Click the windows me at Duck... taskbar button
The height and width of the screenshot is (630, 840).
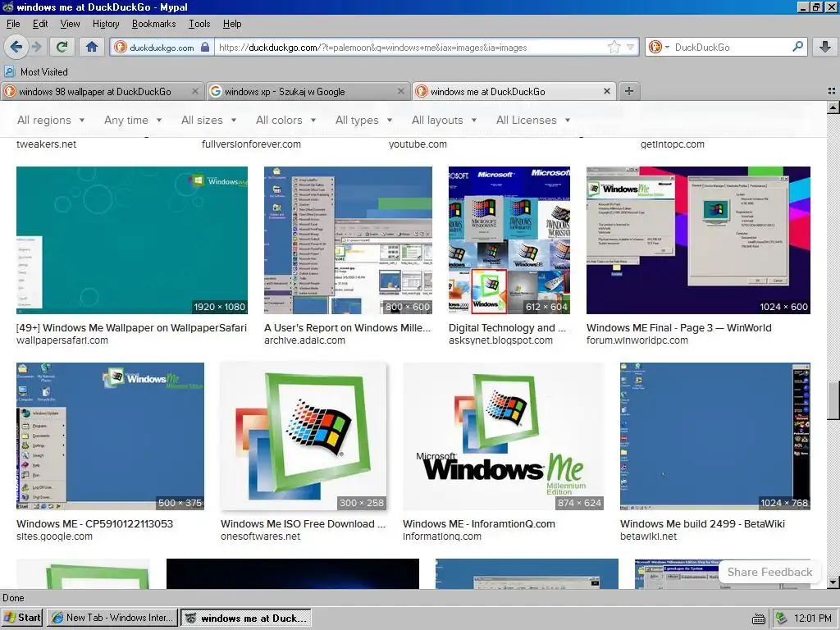pos(246,618)
